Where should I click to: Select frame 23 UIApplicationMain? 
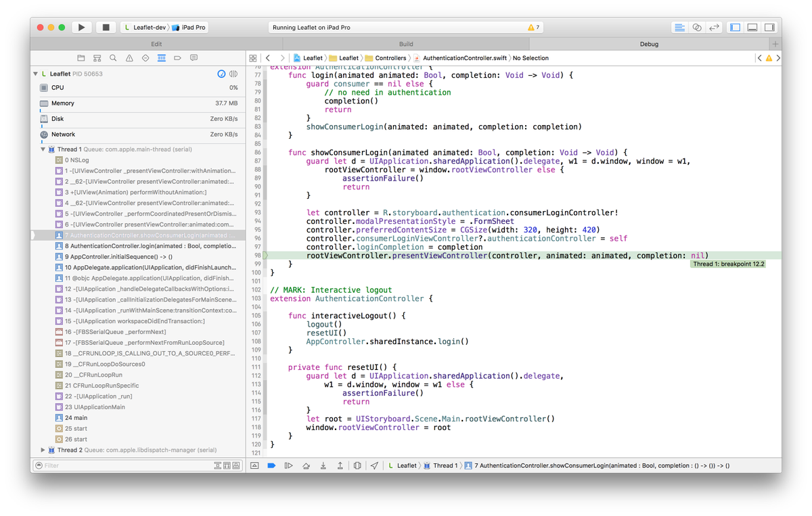tap(139, 407)
